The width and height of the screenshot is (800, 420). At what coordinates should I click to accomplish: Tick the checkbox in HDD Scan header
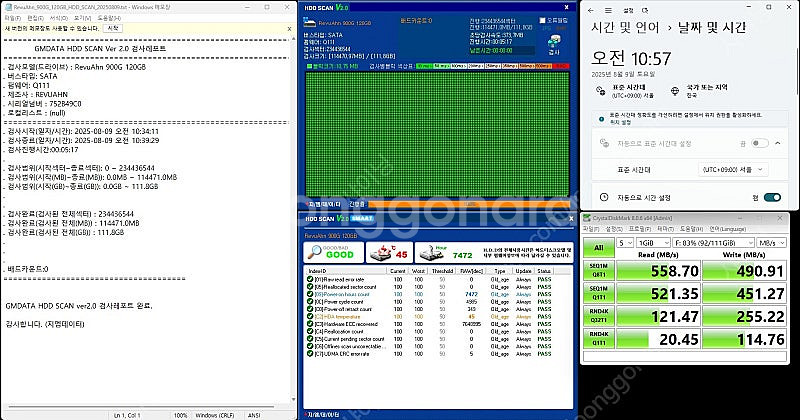point(542,20)
